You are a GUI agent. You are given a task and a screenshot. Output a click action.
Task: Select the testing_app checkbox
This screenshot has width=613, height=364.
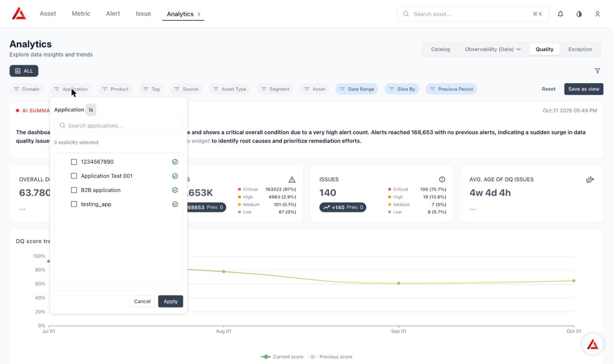[74, 204]
